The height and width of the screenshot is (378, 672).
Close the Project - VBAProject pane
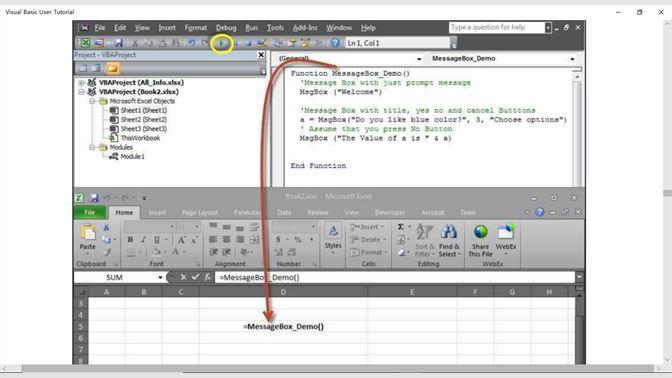coord(261,55)
